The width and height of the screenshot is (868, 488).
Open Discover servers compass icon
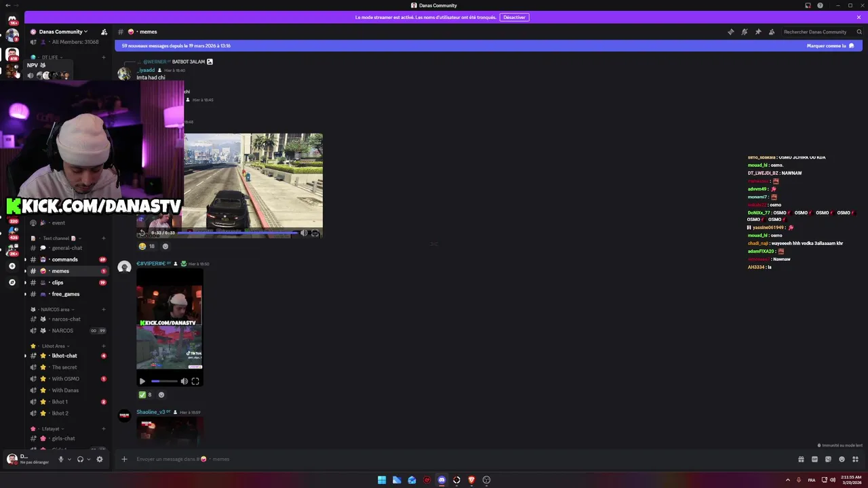coord(12,282)
